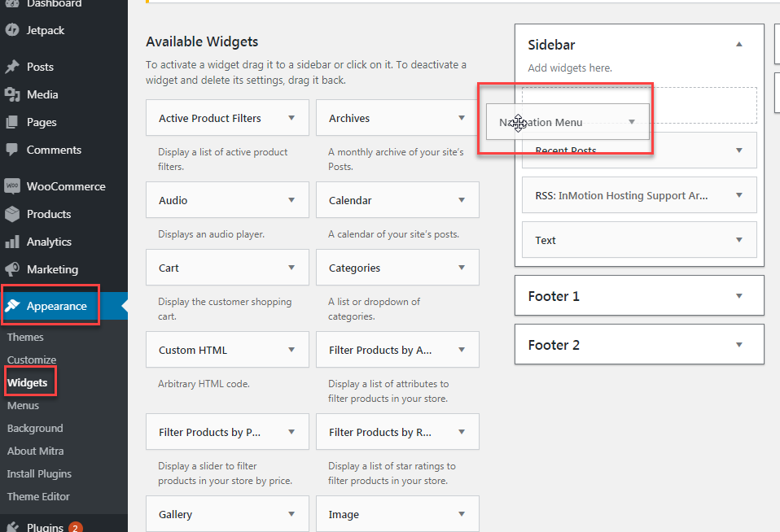Click the Plugins icon in the sidebar
Viewport: 780px width, 532px height.
pyautogui.click(x=12, y=526)
